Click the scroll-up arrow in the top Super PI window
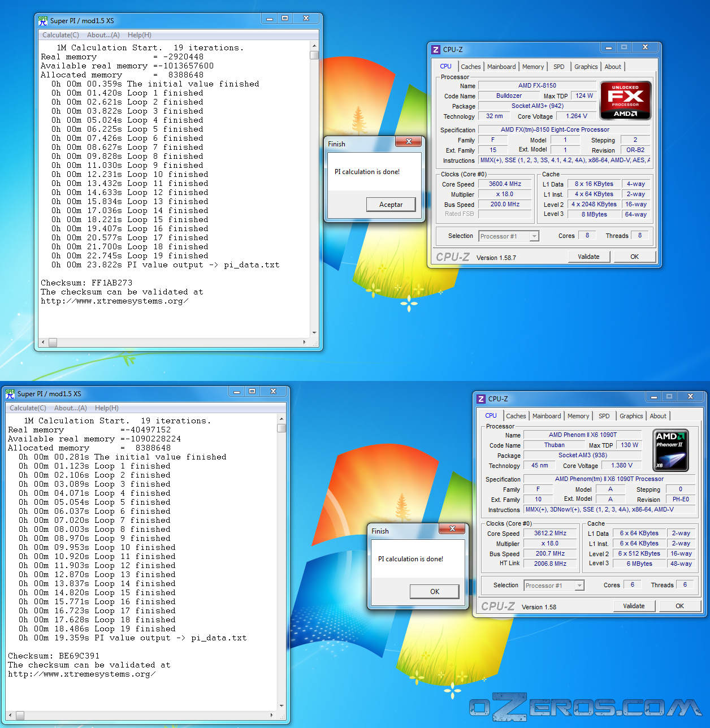The image size is (710, 728). click(x=314, y=46)
